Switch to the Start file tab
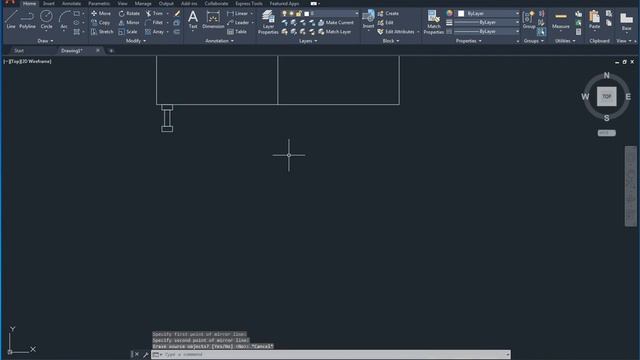The image size is (640, 360). click(19, 51)
